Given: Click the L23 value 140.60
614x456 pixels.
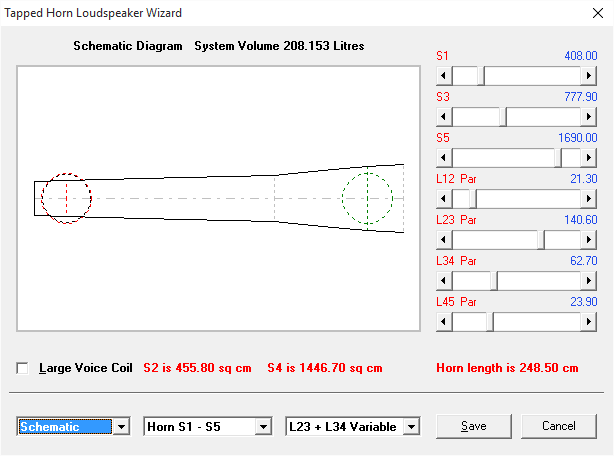Looking at the screenshot, I should [x=581, y=220].
